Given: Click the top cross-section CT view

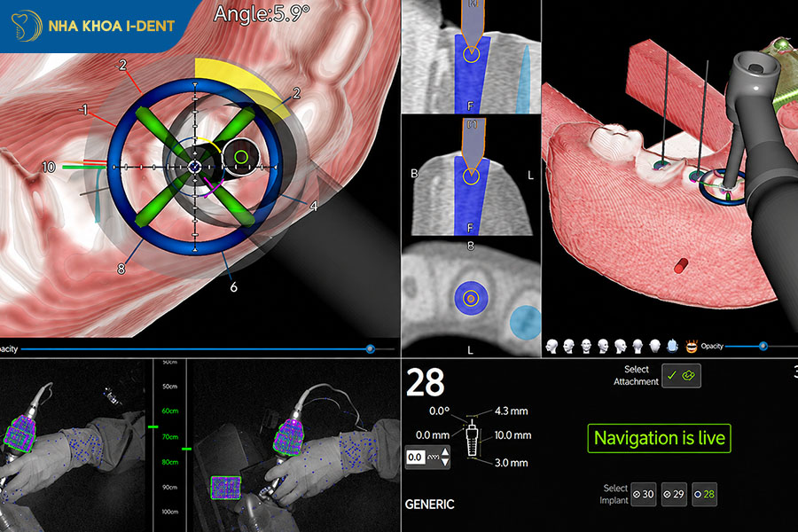Looking at the screenshot, I should tap(472, 57).
